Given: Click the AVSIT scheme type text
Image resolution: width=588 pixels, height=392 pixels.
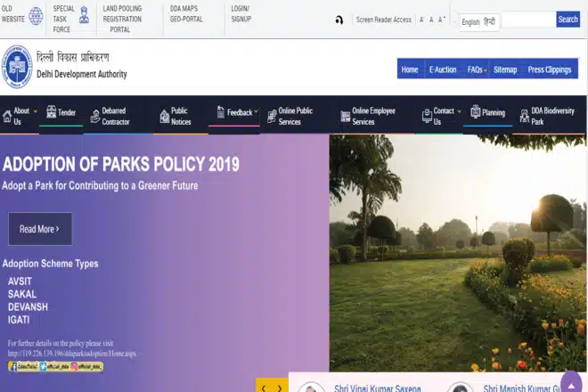Looking at the screenshot, I should pyautogui.click(x=20, y=282).
